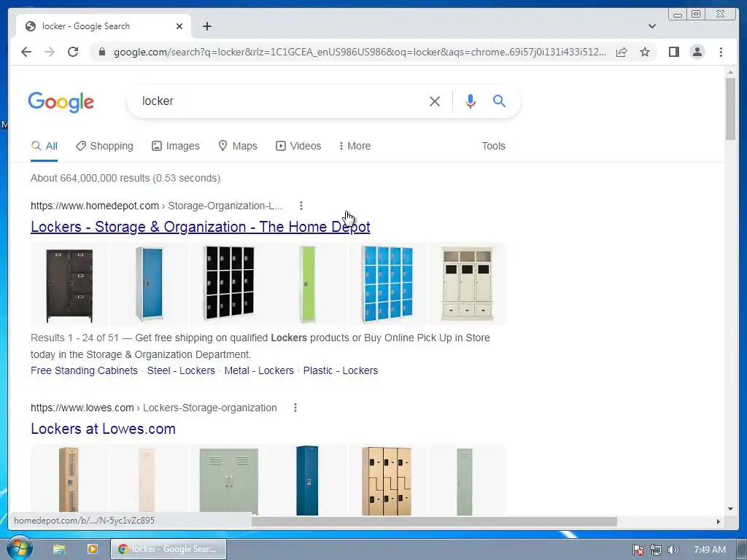The height and width of the screenshot is (560, 747).
Task: Switch to the Videos tab
Action: pos(298,146)
